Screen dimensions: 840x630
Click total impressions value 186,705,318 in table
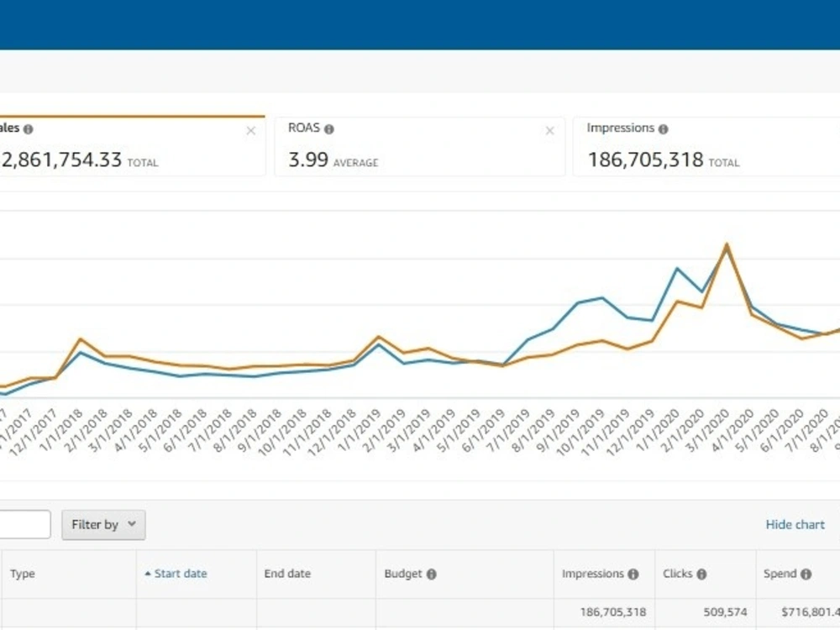613,612
